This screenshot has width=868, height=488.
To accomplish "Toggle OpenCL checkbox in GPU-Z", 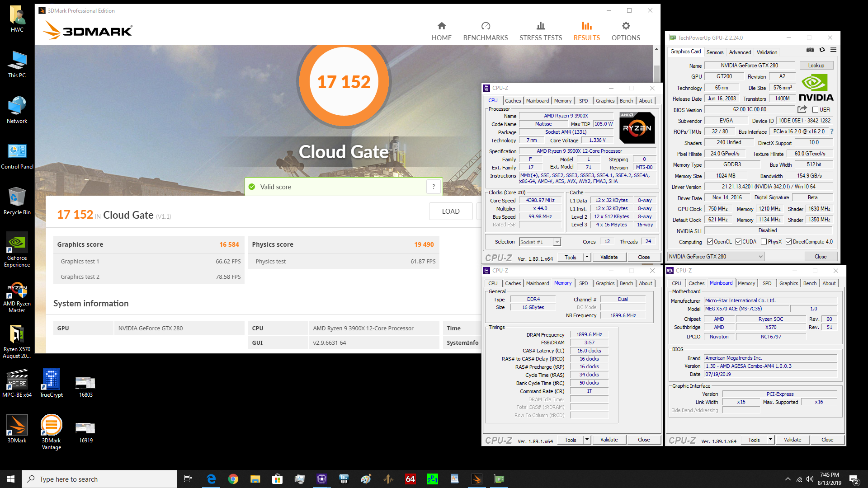I will point(710,242).
